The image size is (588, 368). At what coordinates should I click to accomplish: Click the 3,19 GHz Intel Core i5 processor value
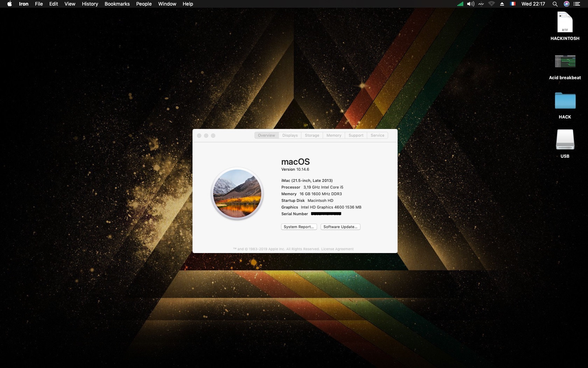click(x=323, y=187)
